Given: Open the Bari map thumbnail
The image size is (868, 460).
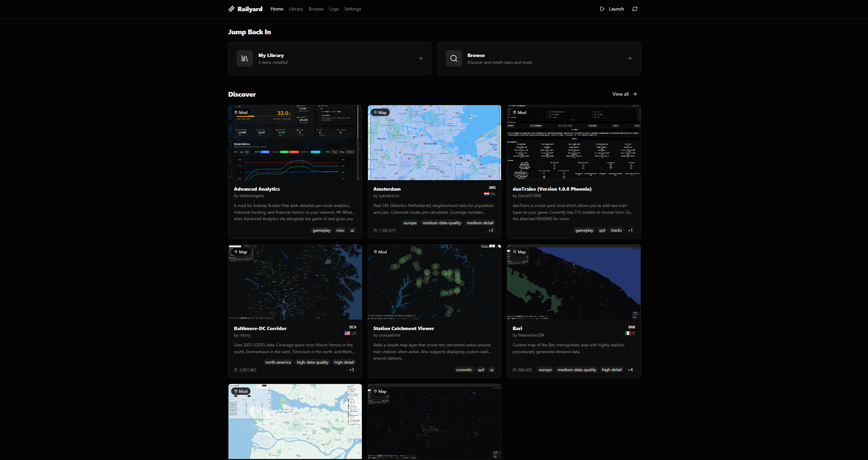Looking at the screenshot, I should pyautogui.click(x=573, y=282).
